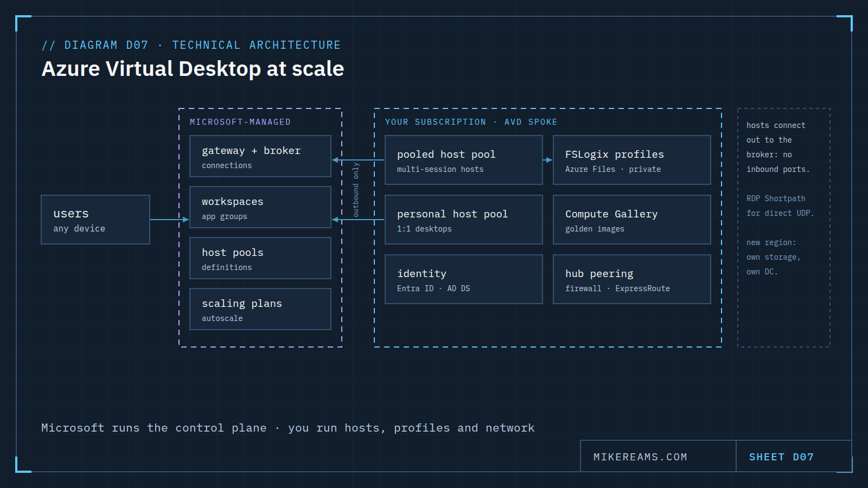Image resolution: width=868 pixels, height=488 pixels.
Task: Click the 'MICROSOFT-MANAGED' group label
Action: (240, 122)
